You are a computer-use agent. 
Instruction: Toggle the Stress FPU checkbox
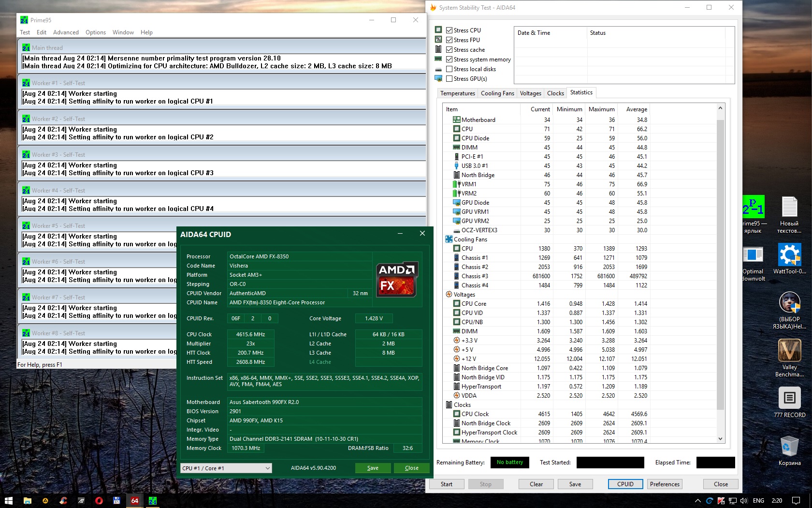(449, 40)
